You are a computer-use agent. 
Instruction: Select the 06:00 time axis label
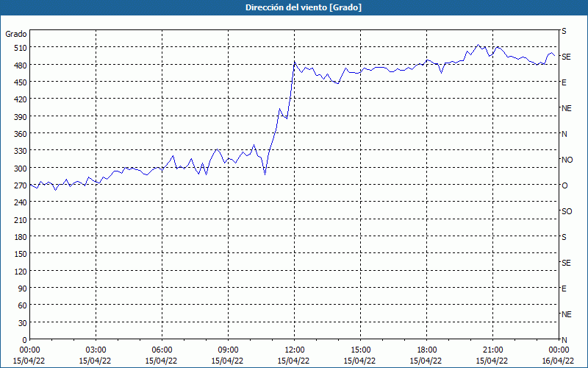coord(162,350)
